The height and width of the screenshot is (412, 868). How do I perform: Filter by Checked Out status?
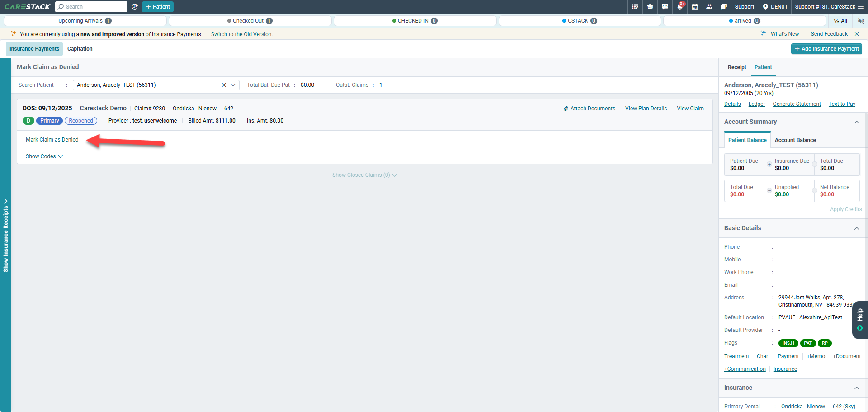pos(250,21)
